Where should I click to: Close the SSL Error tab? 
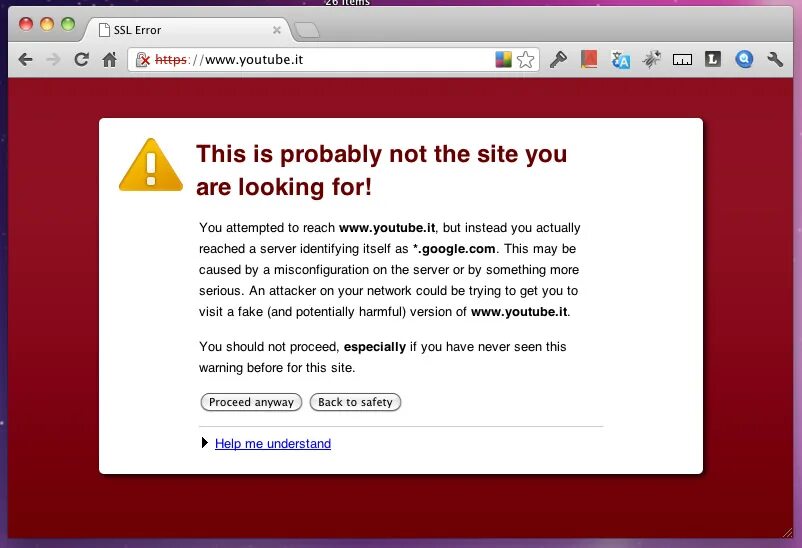pos(277,30)
